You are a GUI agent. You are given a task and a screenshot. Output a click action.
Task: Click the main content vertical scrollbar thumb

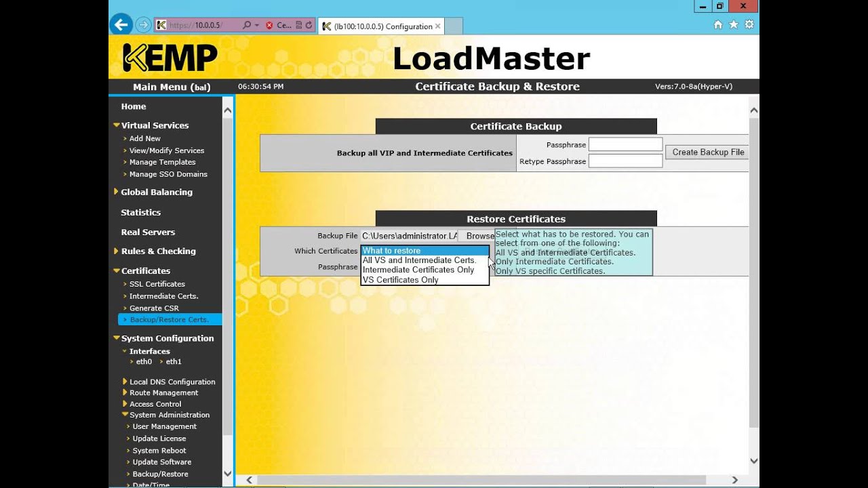click(754, 272)
